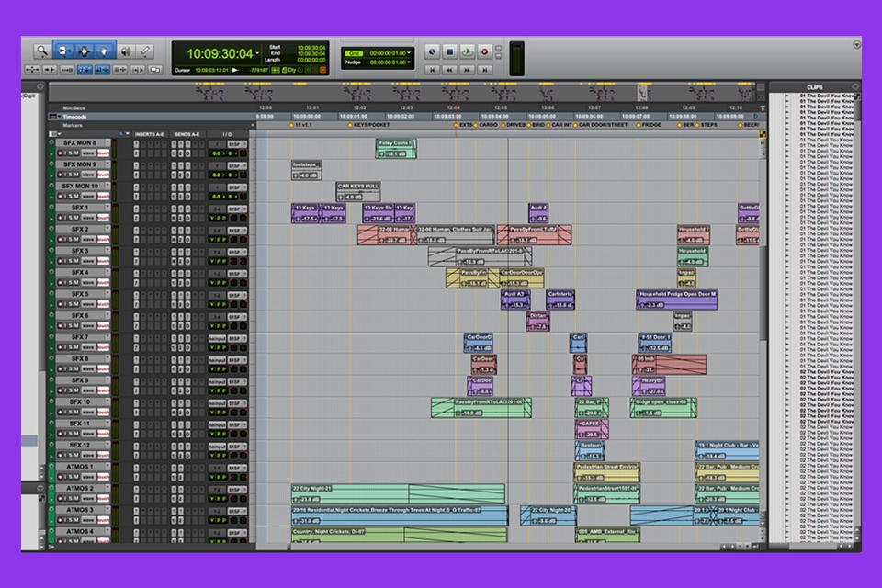Select the Zoomer tool in the toolbar
This screenshot has height=588, width=882.
click(42, 51)
